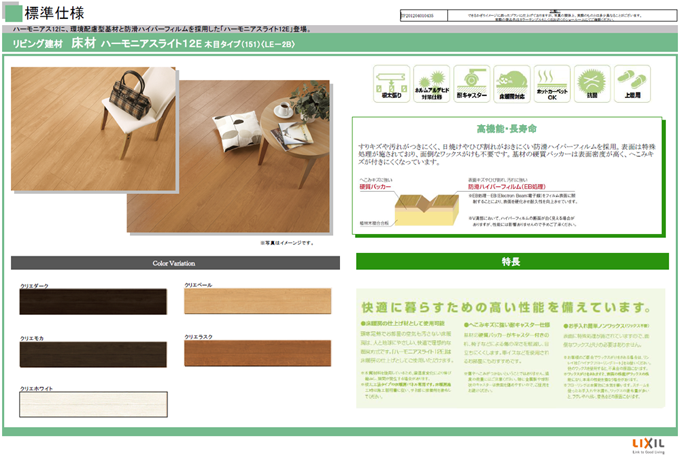Select the クリエホワイト color swatch

coord(93,405)
